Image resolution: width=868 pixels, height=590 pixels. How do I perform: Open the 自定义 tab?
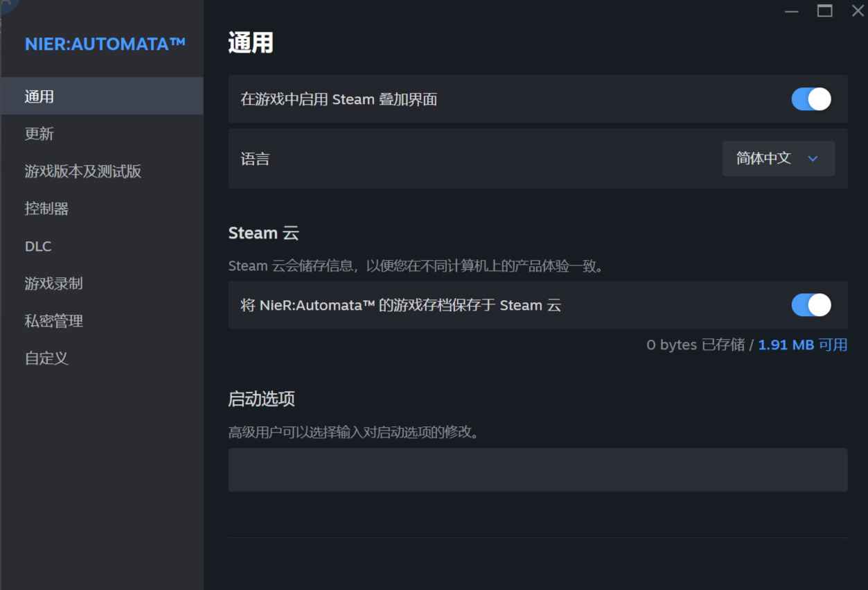coord(102,358)
